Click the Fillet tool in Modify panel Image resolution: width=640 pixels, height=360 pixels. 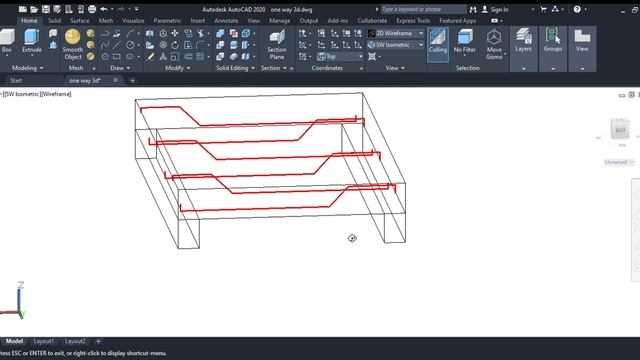click(x=200, y=45)
